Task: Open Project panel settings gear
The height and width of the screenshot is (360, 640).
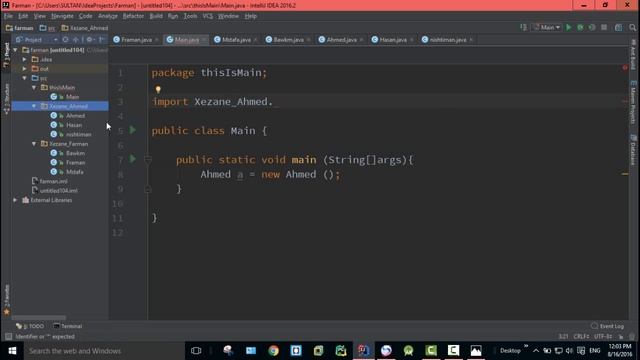Action: point(89,40)
